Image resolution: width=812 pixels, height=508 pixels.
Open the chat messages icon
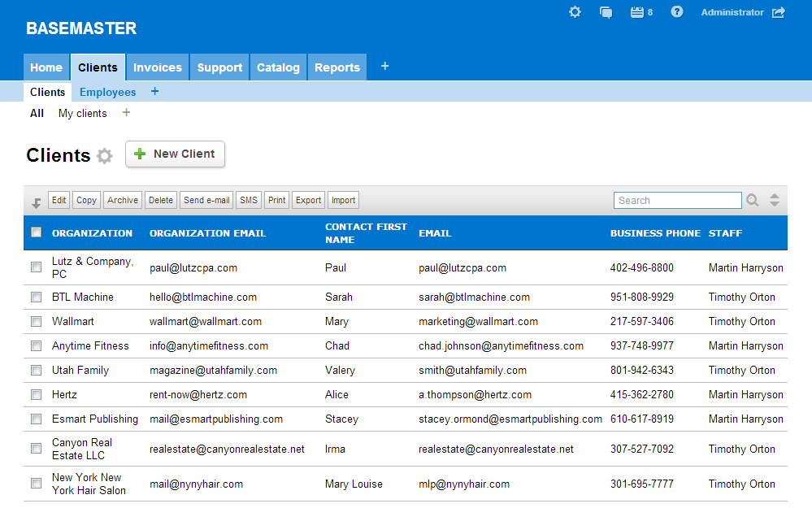pos(606,12)
